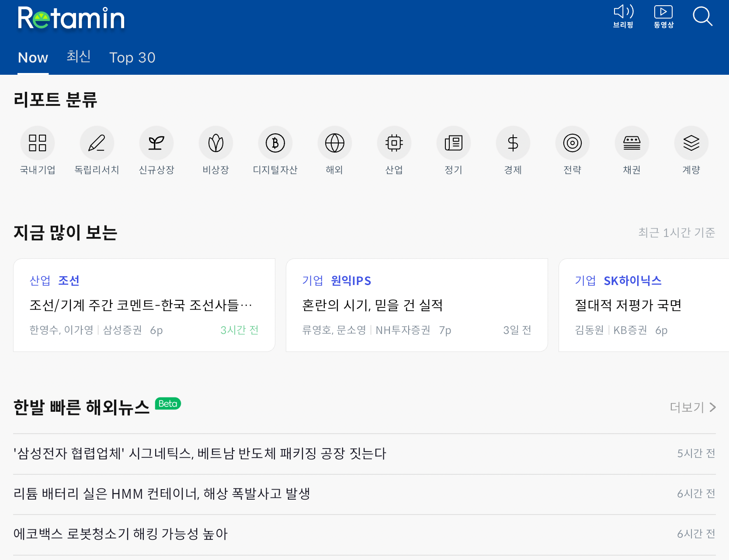Click the 조선 industry tag
This screenshot has width=729, height=560.
69,281
